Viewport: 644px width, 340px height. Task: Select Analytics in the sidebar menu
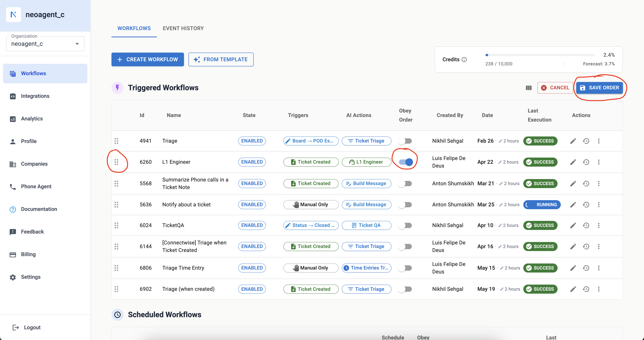(32, 119)
